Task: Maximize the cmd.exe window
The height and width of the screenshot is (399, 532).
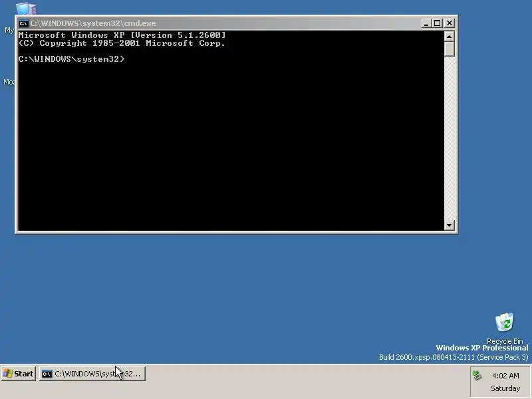Action: 438,23
